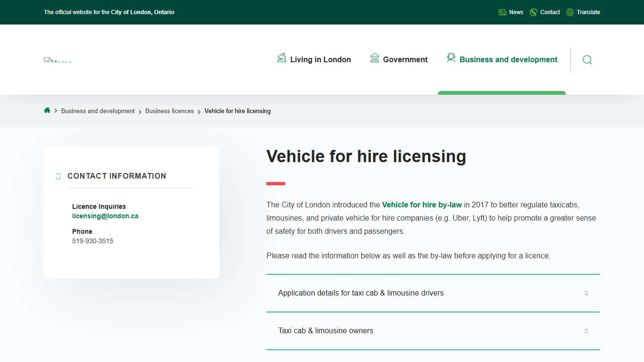Click Business licences in the breadcrumb

tap(169, 111)
